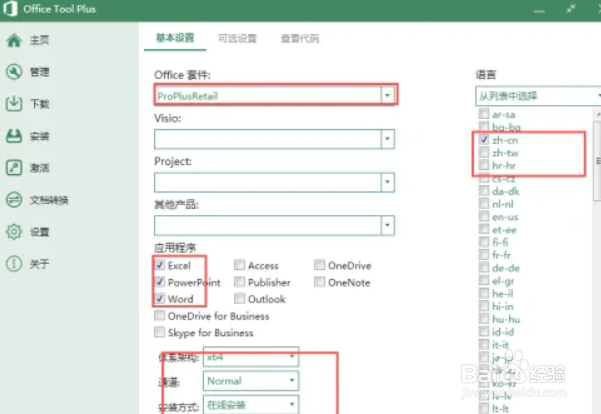Expand the Visio product dropdown

click(x=387, y=138)
